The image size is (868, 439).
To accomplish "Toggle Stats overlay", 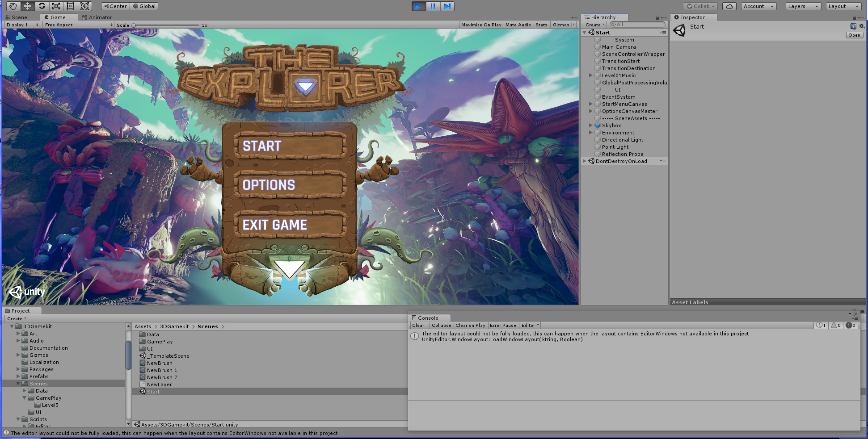I will 541,25.
